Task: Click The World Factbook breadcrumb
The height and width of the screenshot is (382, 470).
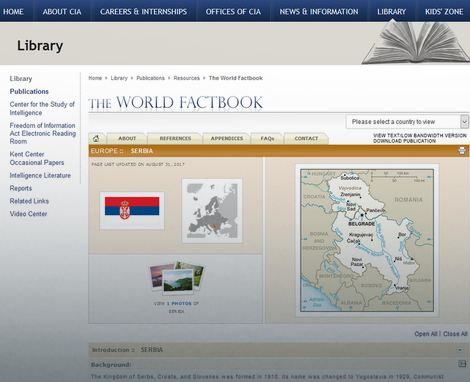Action: point(236,78)
